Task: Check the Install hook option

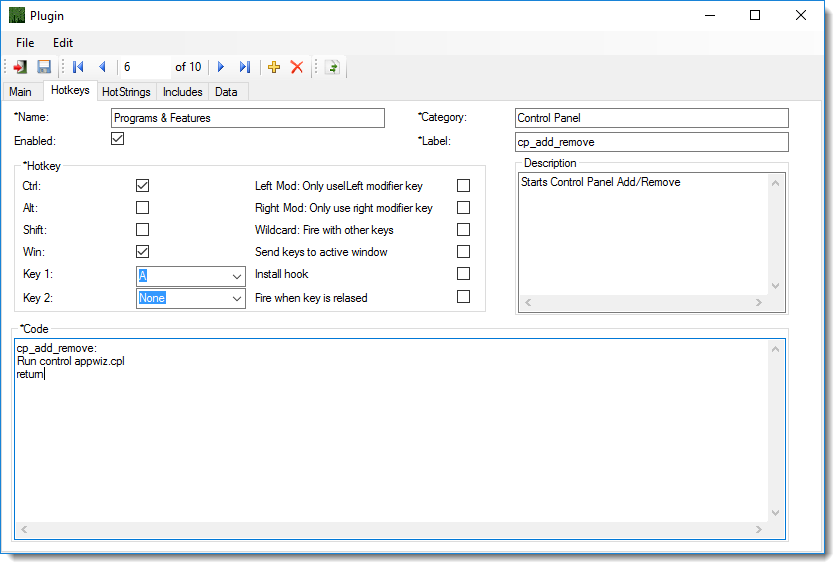Action: 463,274
